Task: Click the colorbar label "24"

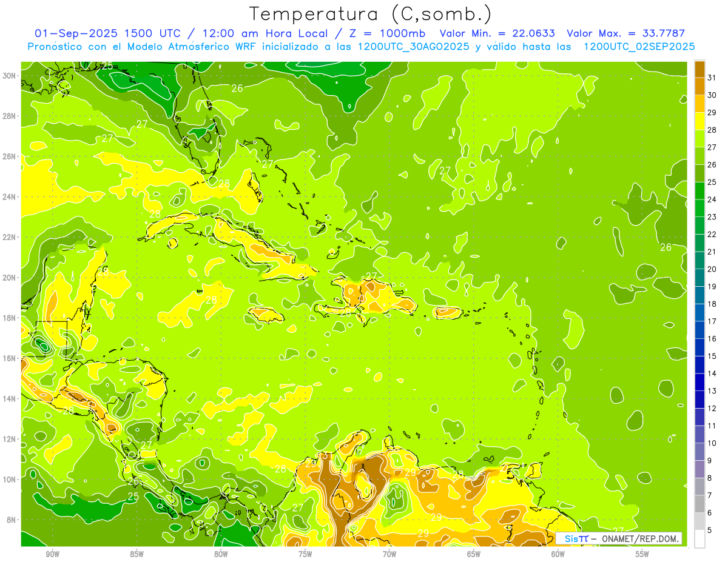Action: pyautogui.click(x=712, y=199)
